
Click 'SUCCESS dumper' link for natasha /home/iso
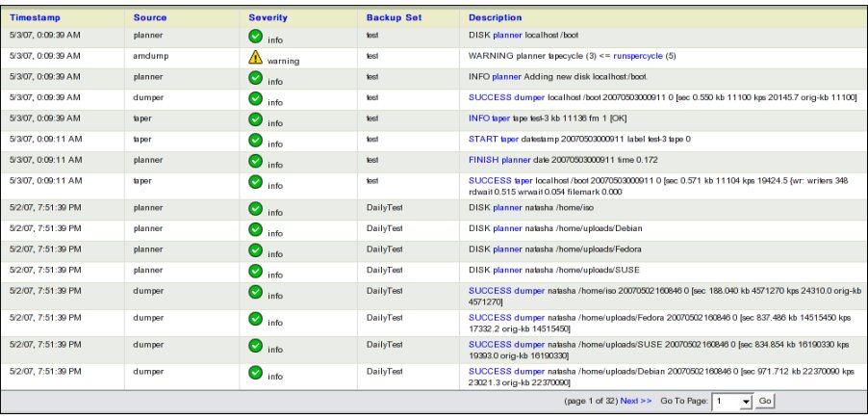(x=506, y=291)
